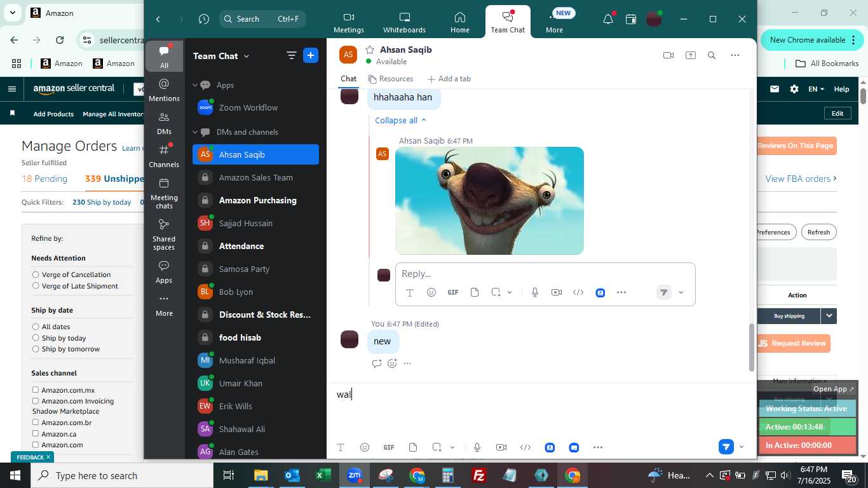Collapse the Apps section in chat list
This screenshot has width=868, height=488.
tap(196, 85)
